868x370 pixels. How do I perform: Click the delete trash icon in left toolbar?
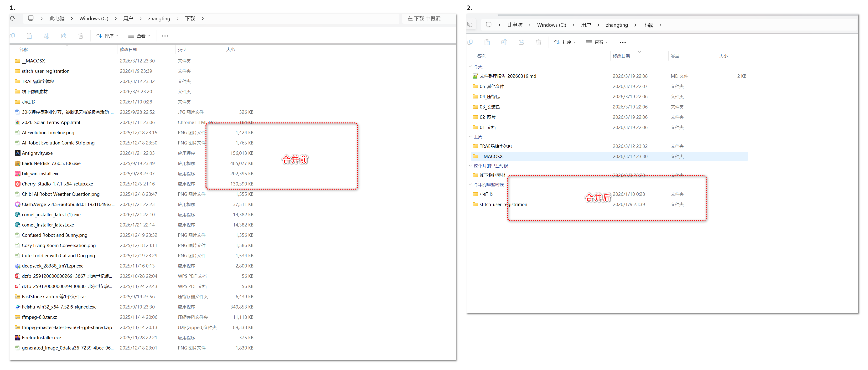click(x=81, y=36)
